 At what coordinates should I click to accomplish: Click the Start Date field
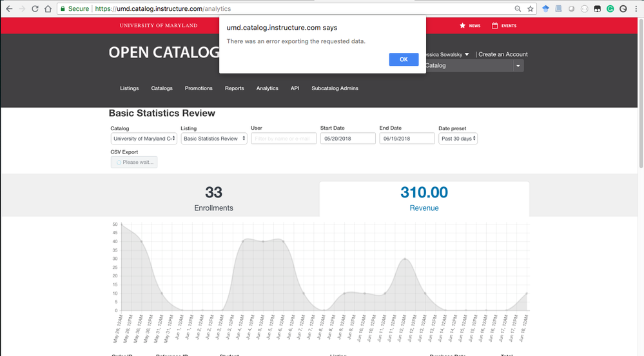click(x=347, y=139)
